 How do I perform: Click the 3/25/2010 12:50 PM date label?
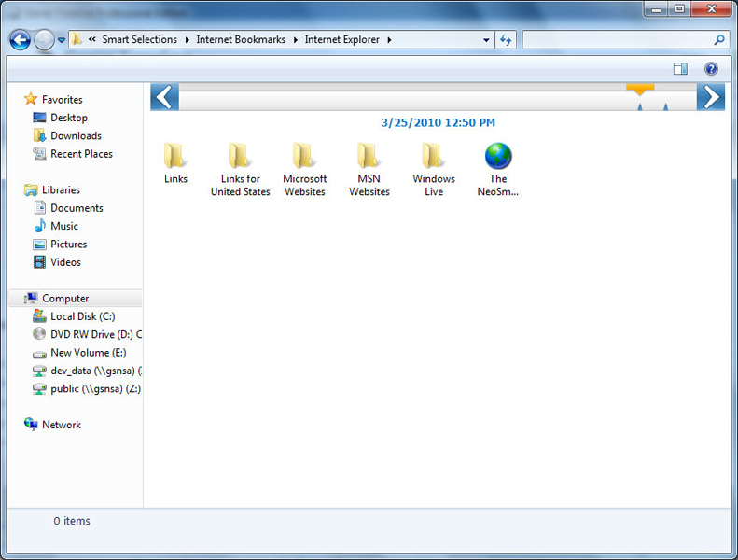(x=438, y=123)
